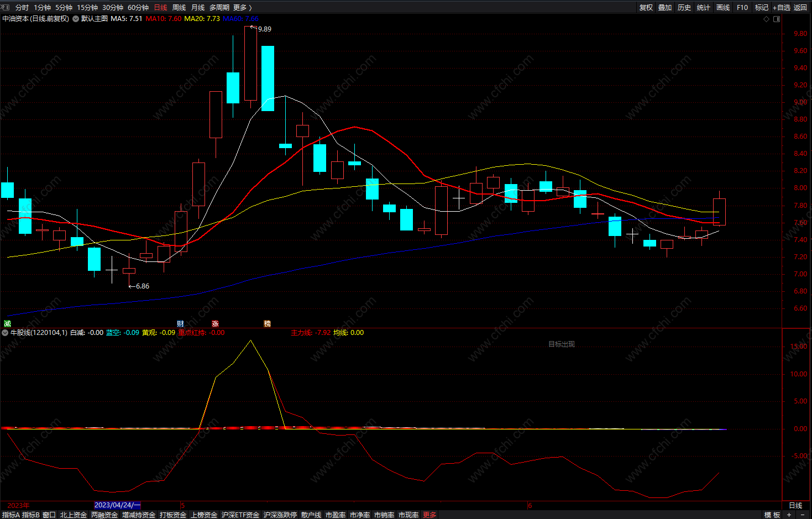Click the 9.89 high price label

click(265, 29)
